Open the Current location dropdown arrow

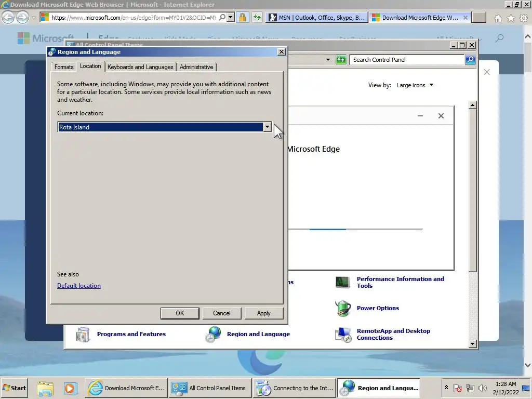point(268,127)
